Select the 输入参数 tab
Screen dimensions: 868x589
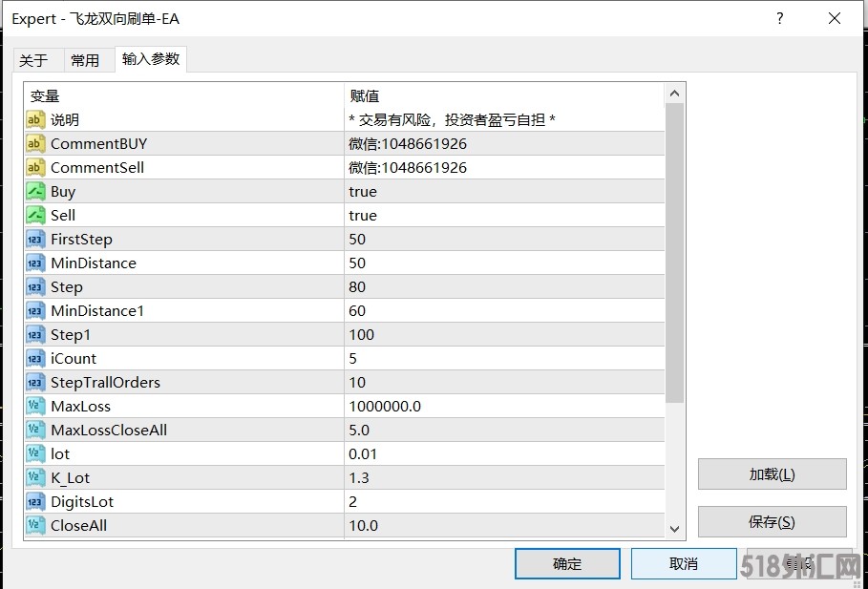pos(151,58)
